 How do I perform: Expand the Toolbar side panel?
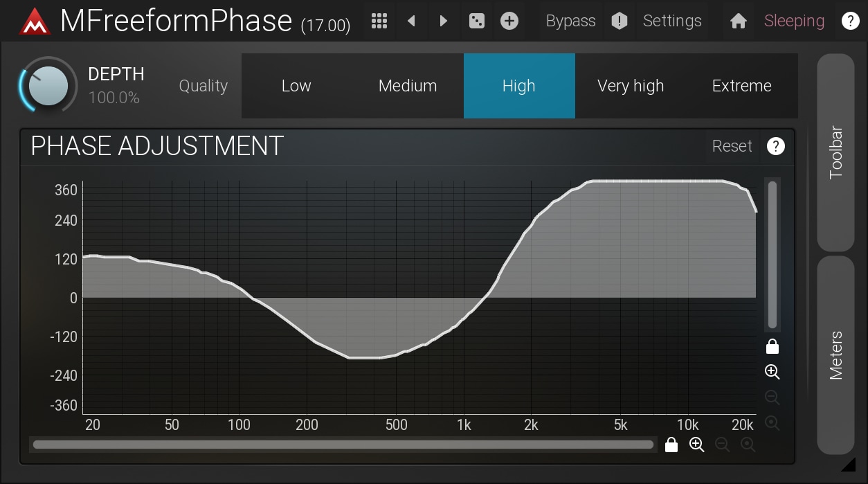(835, 152)
